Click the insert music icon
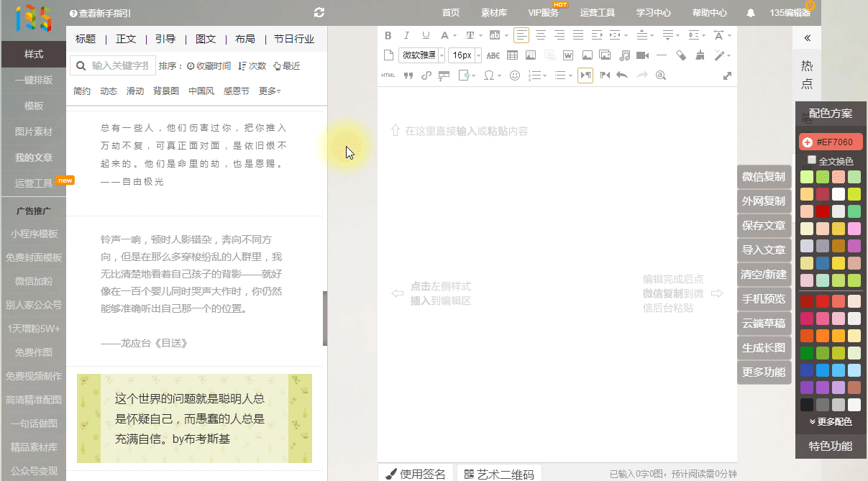This screenshot has width=868, height=481. click(x=624, y=55)
